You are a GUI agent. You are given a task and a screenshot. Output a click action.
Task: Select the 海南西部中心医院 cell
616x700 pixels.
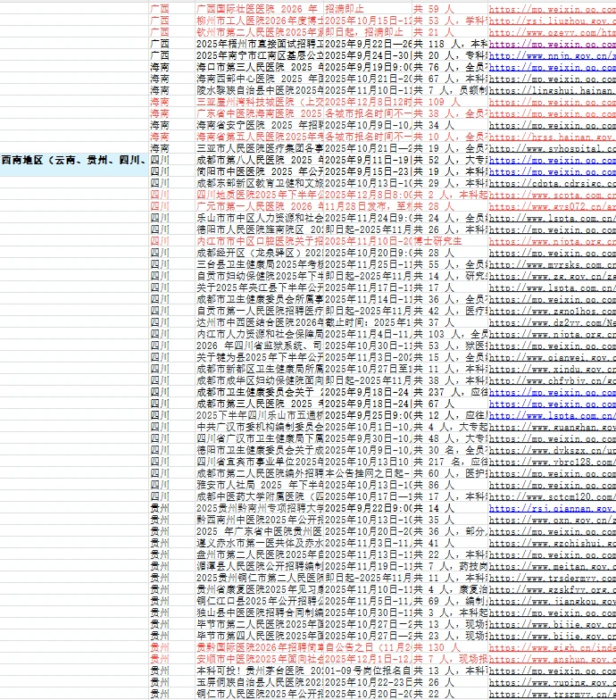coord(260,79)
